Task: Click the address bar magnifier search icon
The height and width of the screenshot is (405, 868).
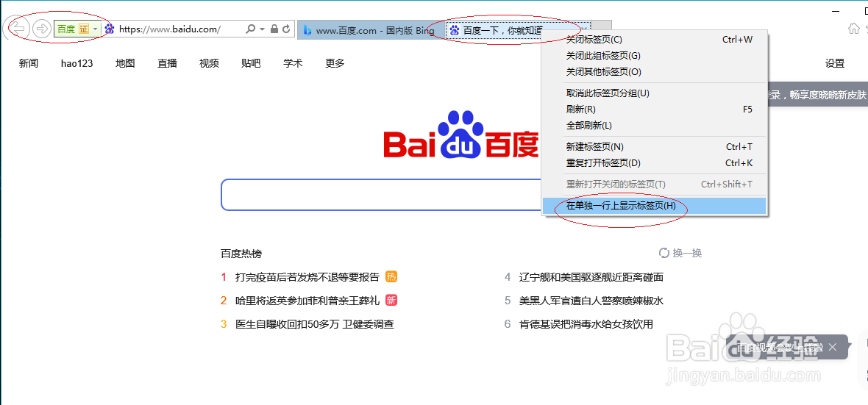Action: tap(251, 29)
